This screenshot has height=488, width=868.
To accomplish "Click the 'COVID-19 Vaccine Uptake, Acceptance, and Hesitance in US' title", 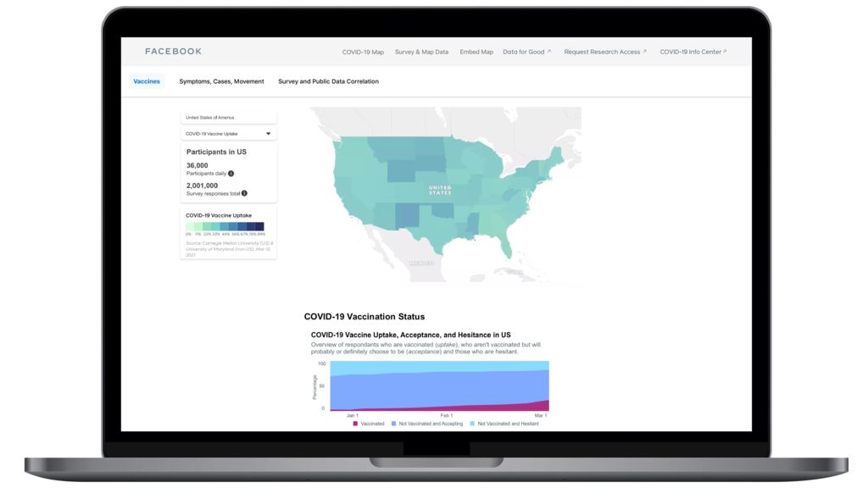I will point(411,335).
